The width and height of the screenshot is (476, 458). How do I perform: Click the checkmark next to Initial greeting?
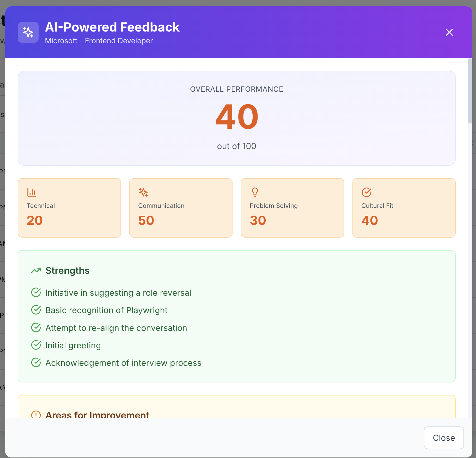click(36, 345)
